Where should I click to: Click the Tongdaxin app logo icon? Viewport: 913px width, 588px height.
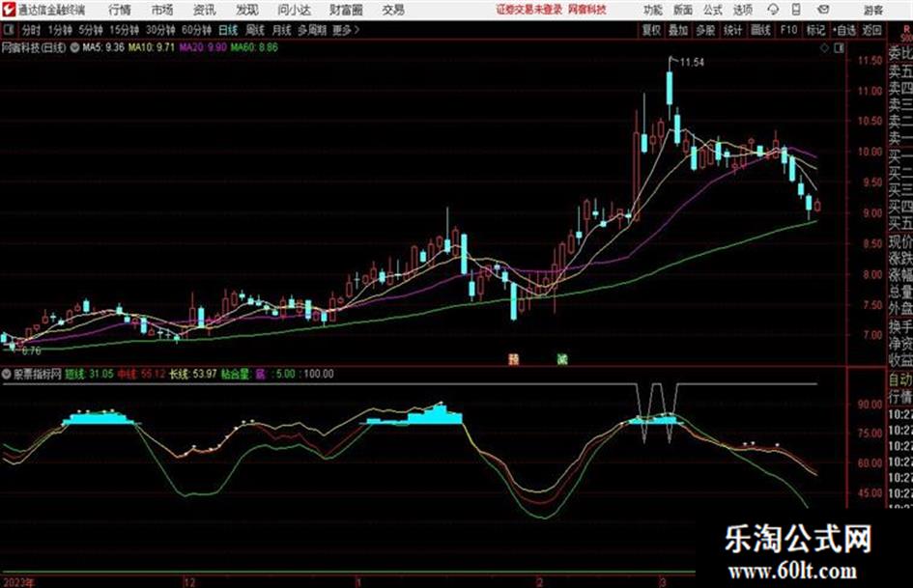pyautogui.click(x=8, y=10)
